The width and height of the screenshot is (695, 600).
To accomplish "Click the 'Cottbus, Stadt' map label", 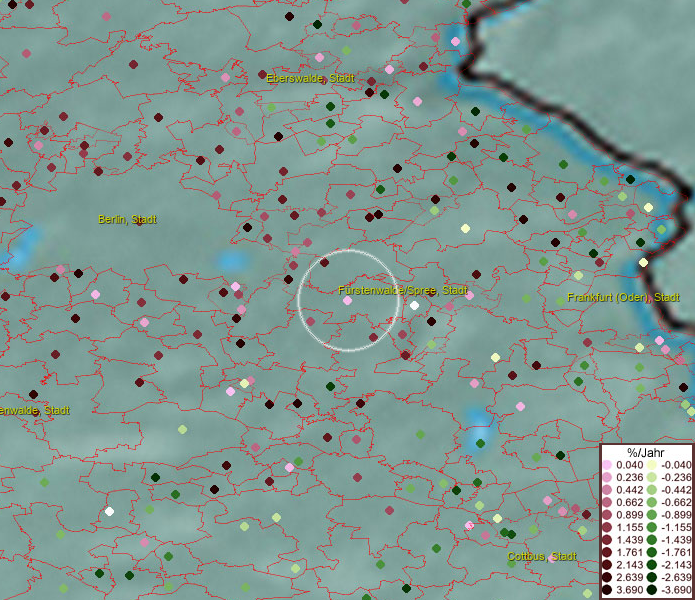I will click(x=542, y=556).
